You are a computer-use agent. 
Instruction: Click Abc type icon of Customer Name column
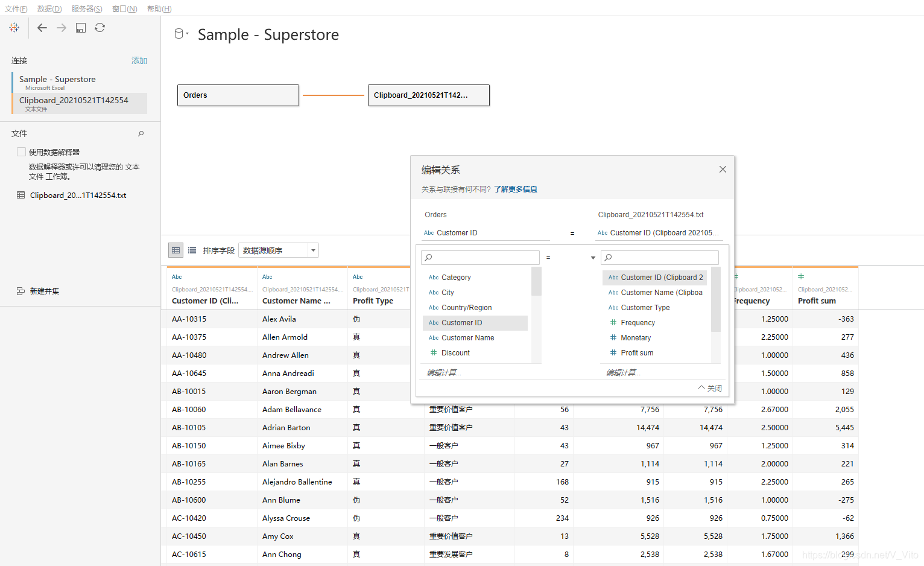coord(267,277)
